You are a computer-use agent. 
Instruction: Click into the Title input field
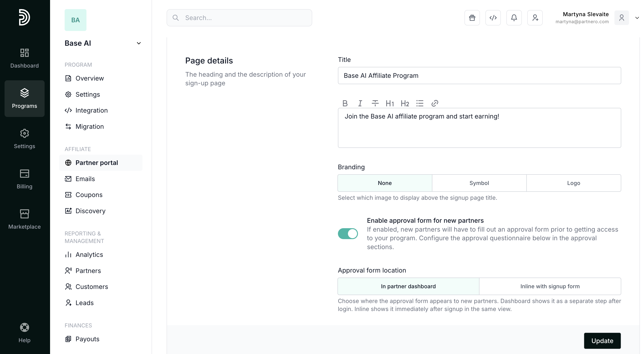tap(479, 76)
